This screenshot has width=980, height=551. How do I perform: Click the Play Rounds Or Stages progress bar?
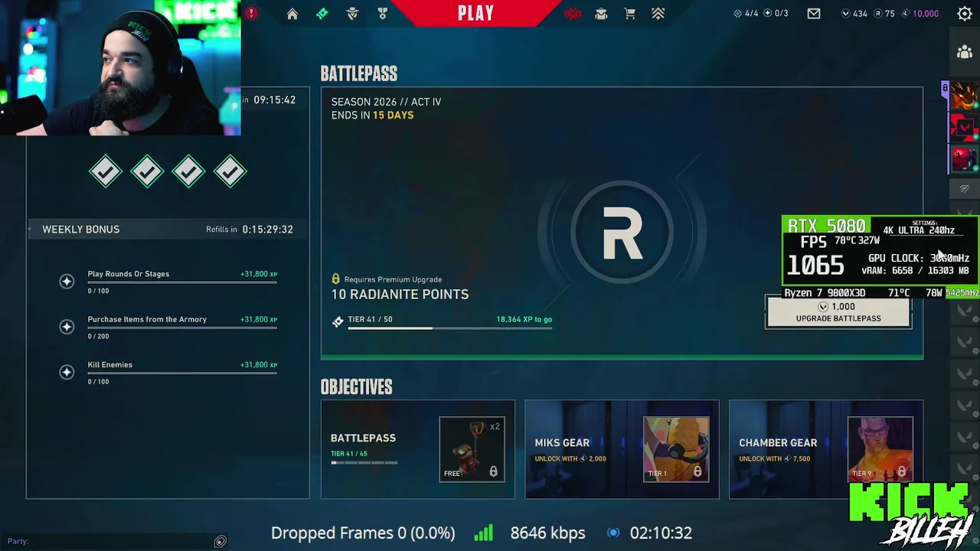coord(182,283)
